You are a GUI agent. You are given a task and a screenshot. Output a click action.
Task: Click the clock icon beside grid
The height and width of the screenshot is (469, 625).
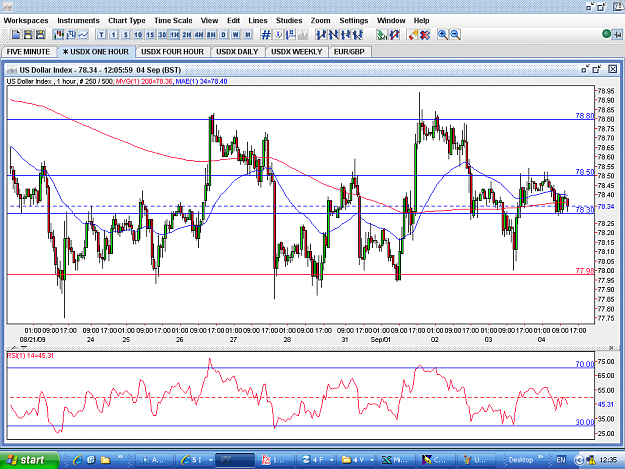coord(278,35)
